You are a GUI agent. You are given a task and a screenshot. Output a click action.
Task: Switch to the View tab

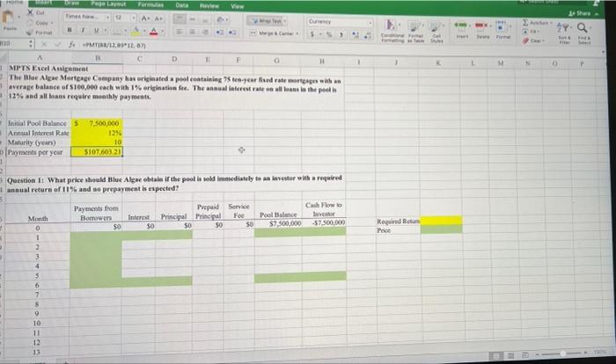tap(238, 6)
